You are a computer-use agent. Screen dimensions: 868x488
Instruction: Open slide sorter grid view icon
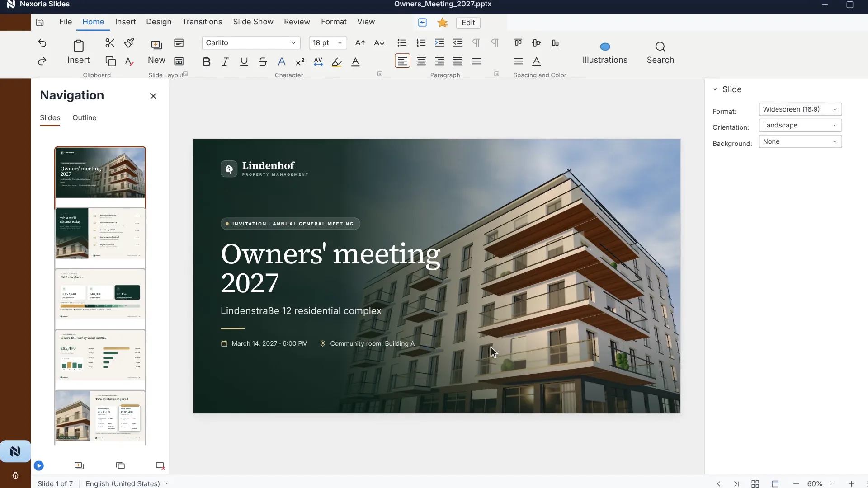click(x=755, y=483)
